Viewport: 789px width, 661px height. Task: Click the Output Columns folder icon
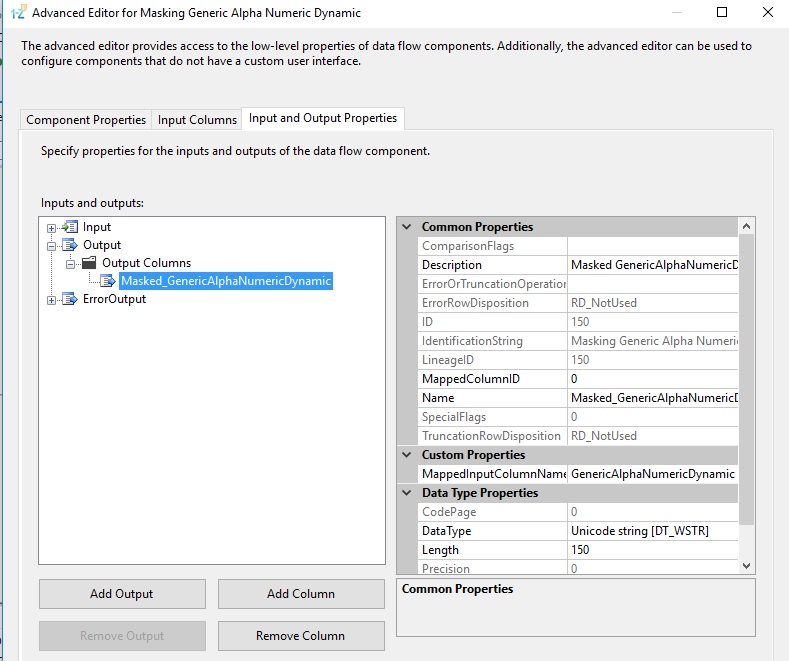(89, 263)
